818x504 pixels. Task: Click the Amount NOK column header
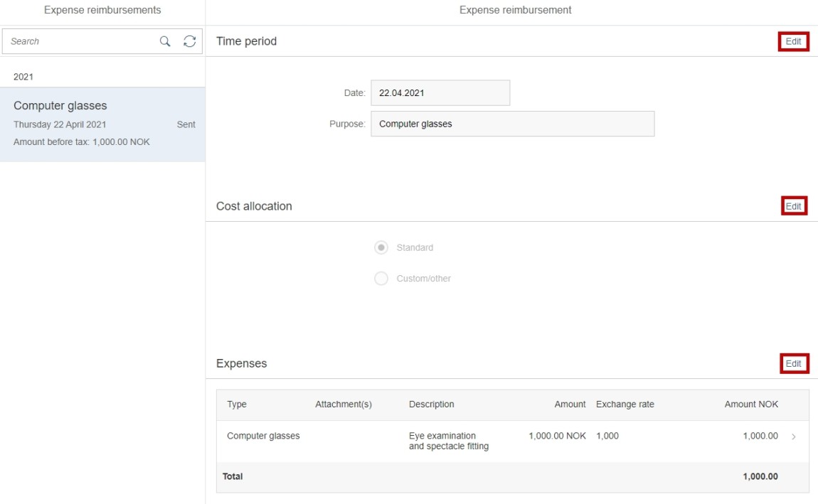pos(751,404)
